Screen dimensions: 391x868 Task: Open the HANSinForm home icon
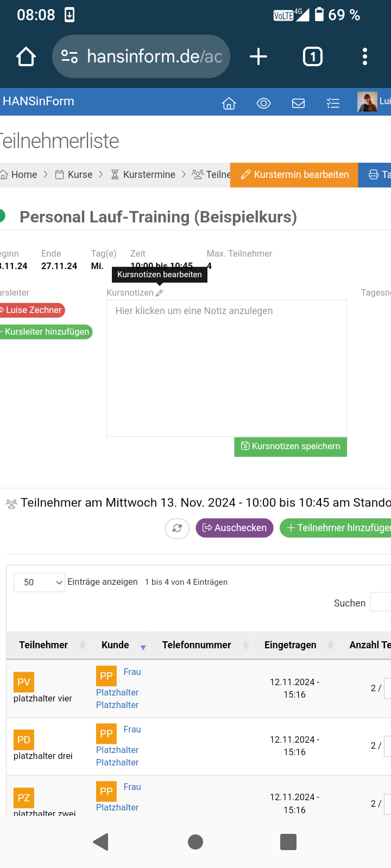point(229,103)
